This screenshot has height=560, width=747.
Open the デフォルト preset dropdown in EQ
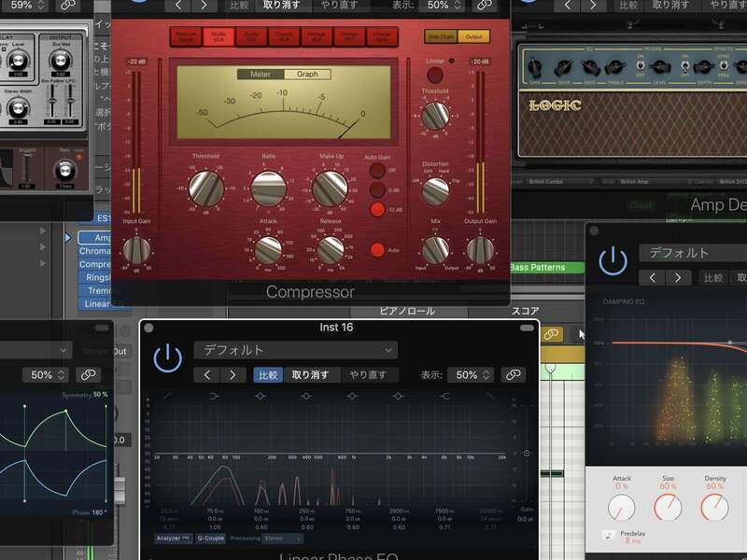(x=295, y=350)
